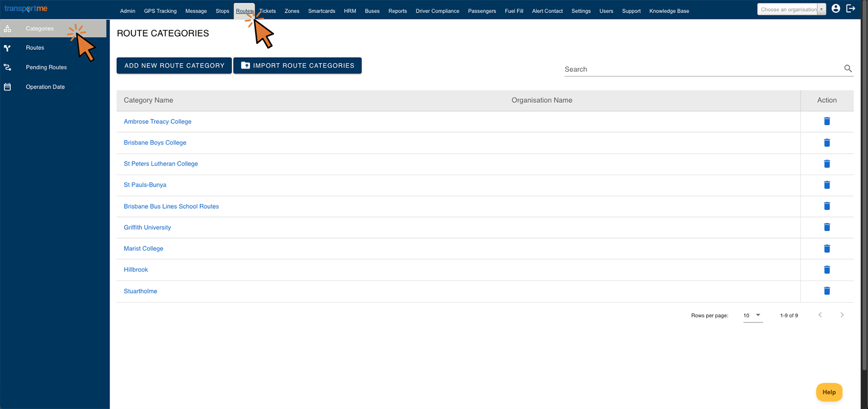Image resolution: width=868 pixels, height=409 pixels.
Task: Delete the St Peters Lutheran College category
Action: coord(827,164)
